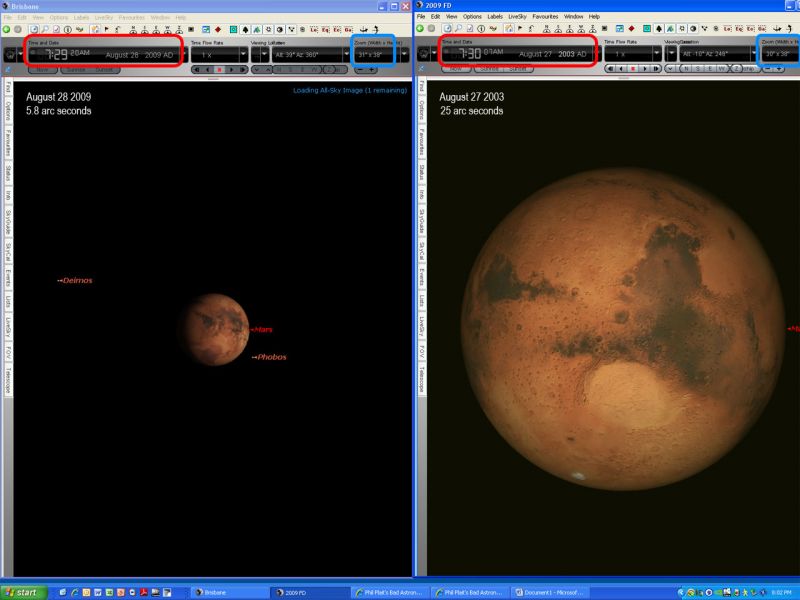Click the sailing ship icon in 2009 FD toolbar

[777, 29]
